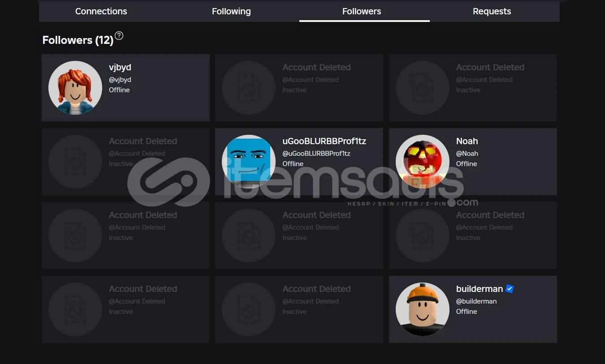Click the deleted account placeholder icon beside vjbyd
The width and height of the screenshot is (605, 364).
tap(249, 88)
